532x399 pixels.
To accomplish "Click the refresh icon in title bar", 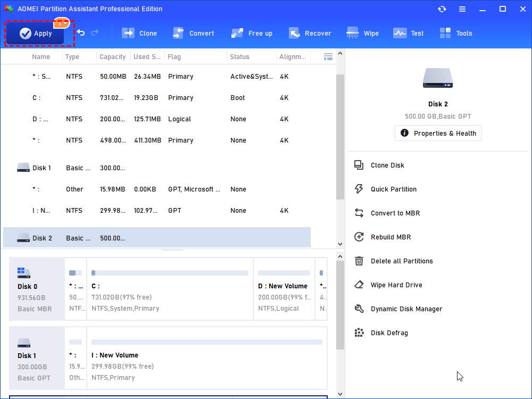I will (442, 9).
